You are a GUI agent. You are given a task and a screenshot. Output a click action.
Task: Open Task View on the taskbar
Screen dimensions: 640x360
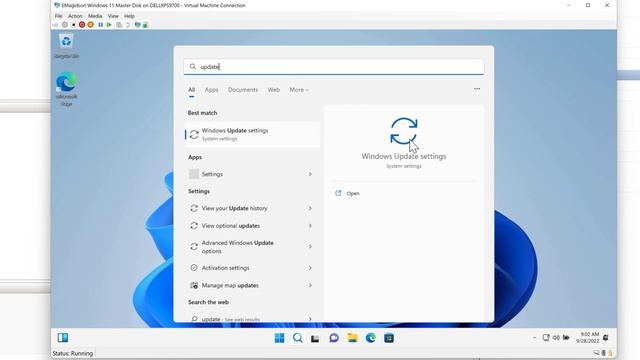[315, 338]
